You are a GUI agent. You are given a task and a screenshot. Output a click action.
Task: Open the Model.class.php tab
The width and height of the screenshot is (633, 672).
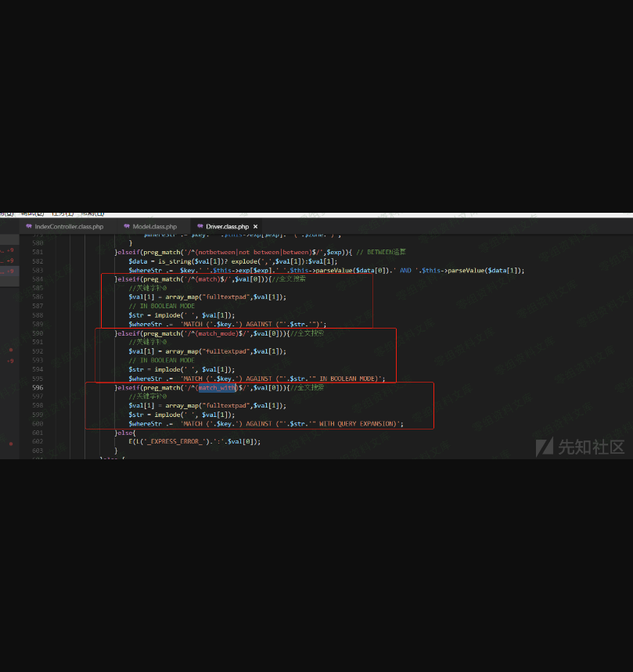point(155,226)
